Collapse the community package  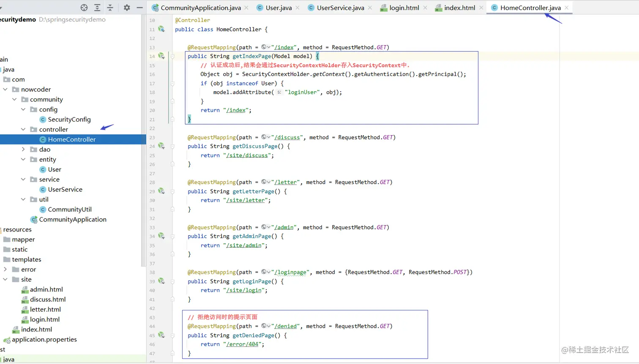click(14, 99)
